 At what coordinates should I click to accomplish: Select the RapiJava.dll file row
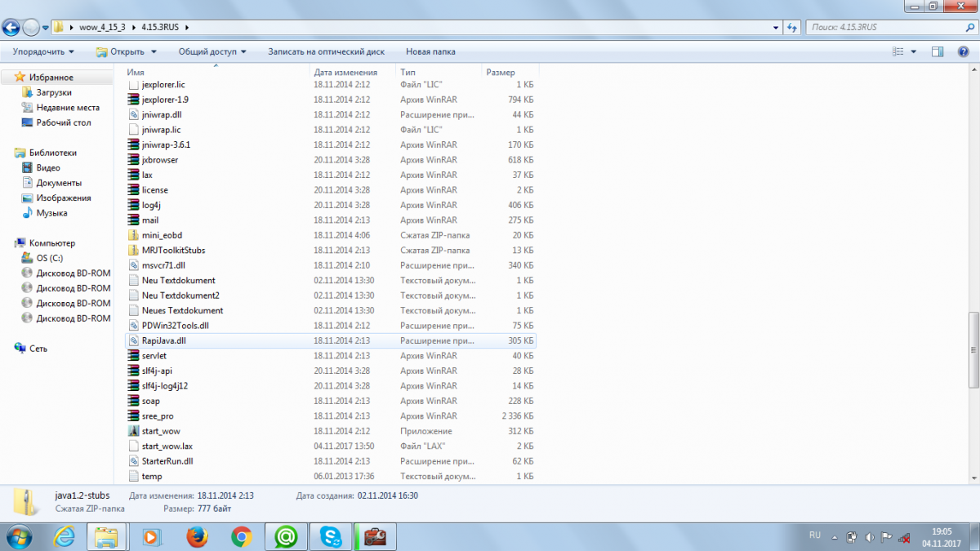coord(331,340)
